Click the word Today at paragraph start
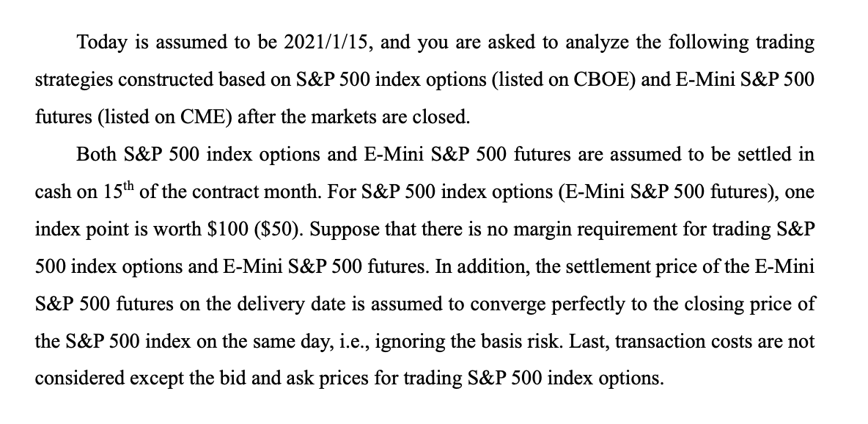This screenshot has width=868, height=424. point(102,43)
